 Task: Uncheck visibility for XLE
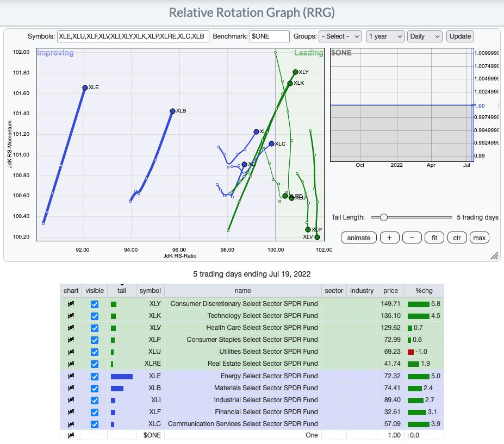[x=95, y=376]
